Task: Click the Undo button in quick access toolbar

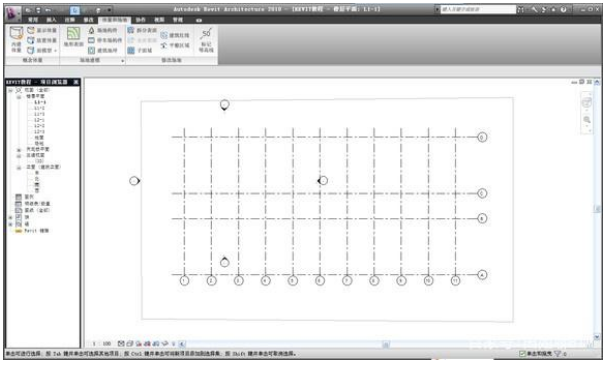Action: (x=48, y=10)
